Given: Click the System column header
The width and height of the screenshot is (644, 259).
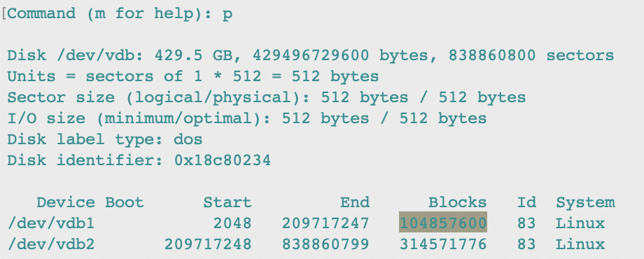Looking at the screenshot, I should click(585, 202).
